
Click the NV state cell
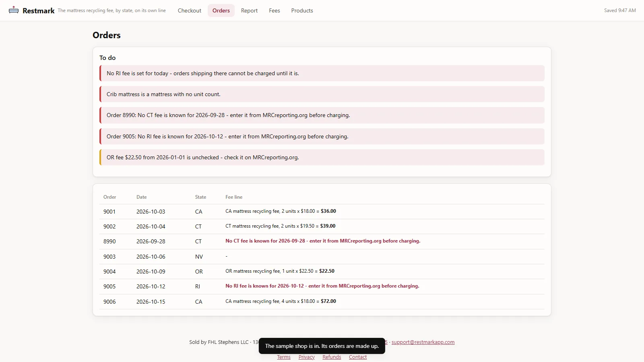[199, 257]
